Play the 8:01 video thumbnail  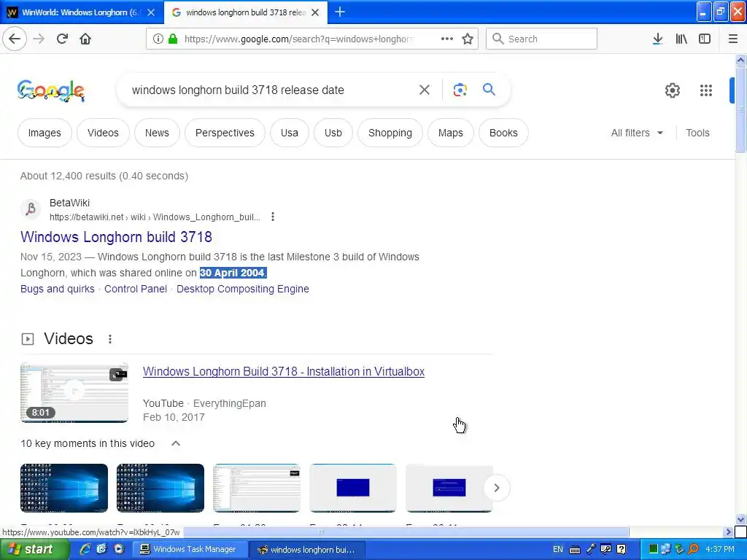point(74,392)
